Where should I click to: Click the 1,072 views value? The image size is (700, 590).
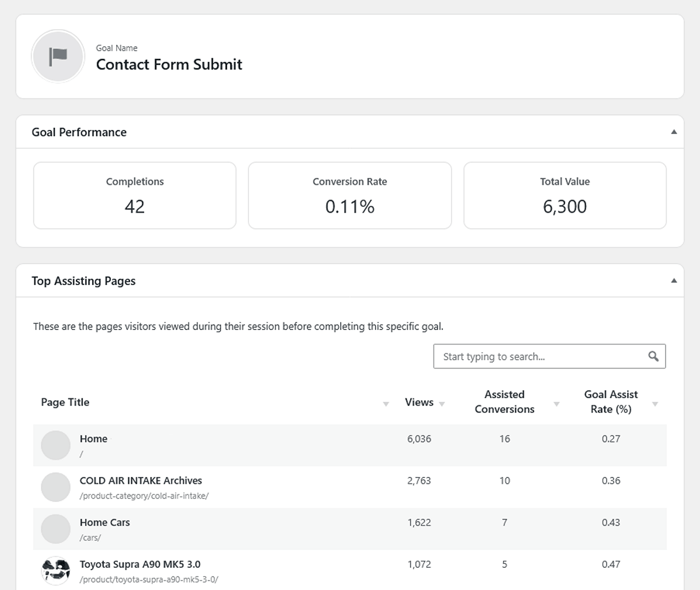click(x=419, y=564)
